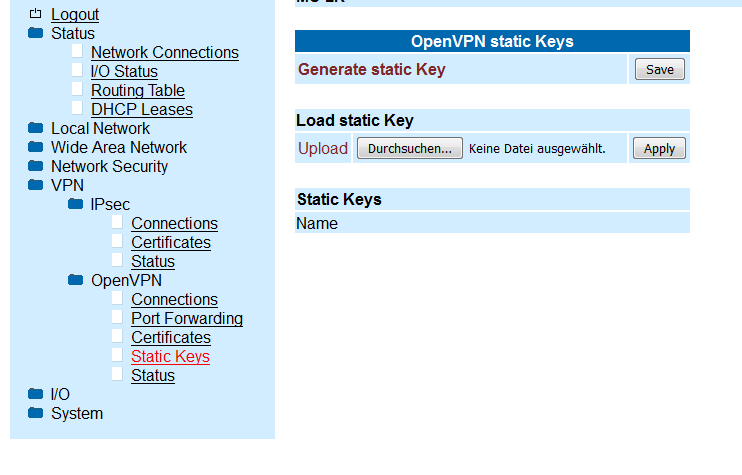Viewport: 742px width, 475px height.
Task: Collapse the OpenVPN folder icon
Action: click(x=75, y=280)
